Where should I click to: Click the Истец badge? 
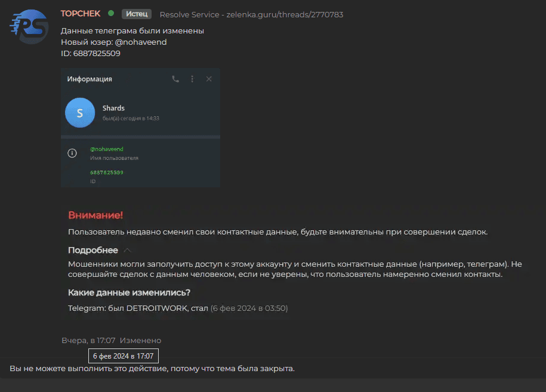(x=137, y=14)
